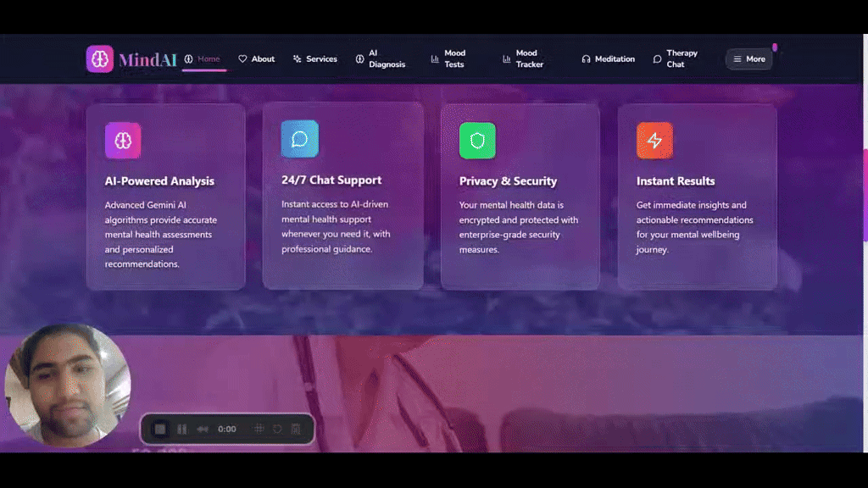Image resolution: width=868 pixels, height=488 pixels.
Task: Click the hamburger icon in More button
Action: point(737,58)
